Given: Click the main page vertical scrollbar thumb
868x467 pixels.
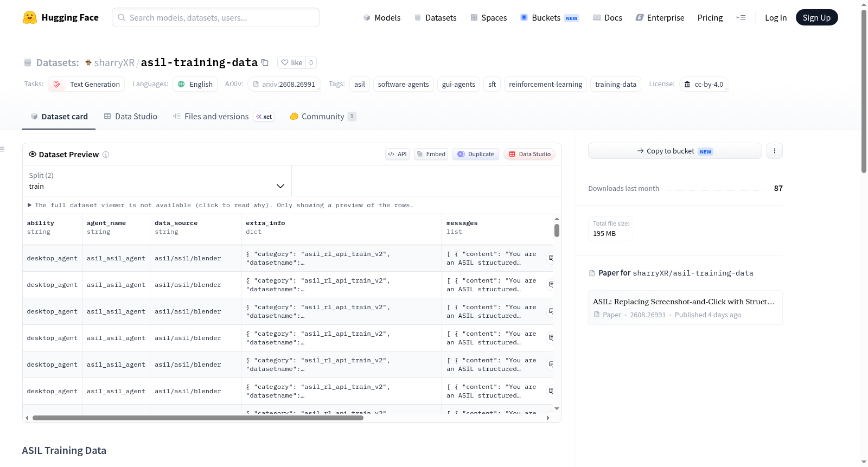Looking at the screenshot, I should (864, 91).
